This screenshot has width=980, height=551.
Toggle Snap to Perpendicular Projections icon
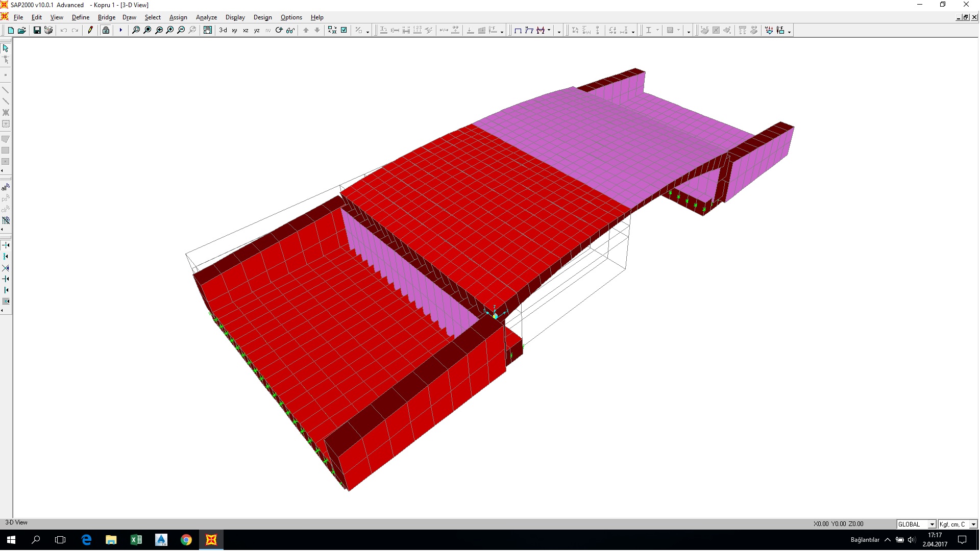tap(6, 279)
